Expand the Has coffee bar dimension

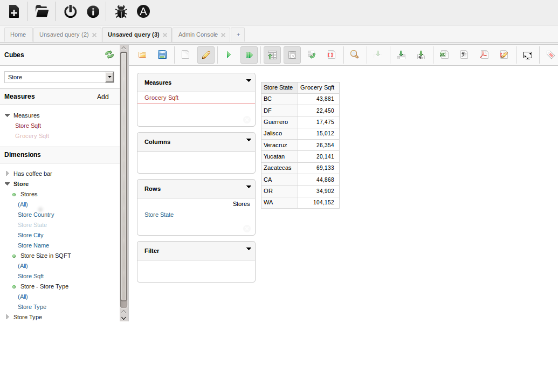click(x=7, y=174)
